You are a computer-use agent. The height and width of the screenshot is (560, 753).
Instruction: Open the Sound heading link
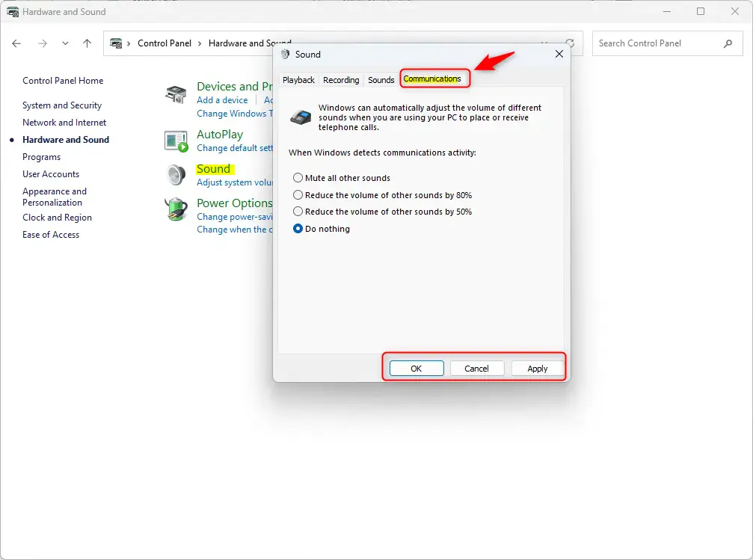(x=214, y=169)
